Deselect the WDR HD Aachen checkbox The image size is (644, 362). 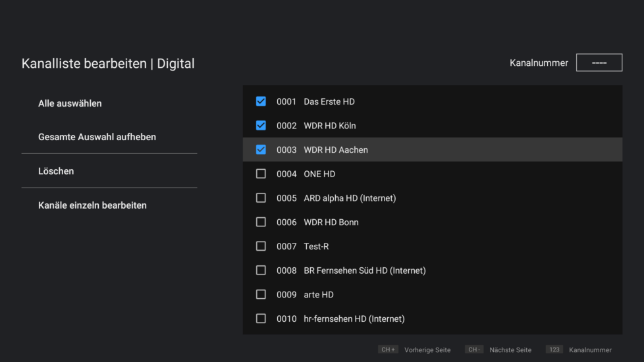point(261,149)
